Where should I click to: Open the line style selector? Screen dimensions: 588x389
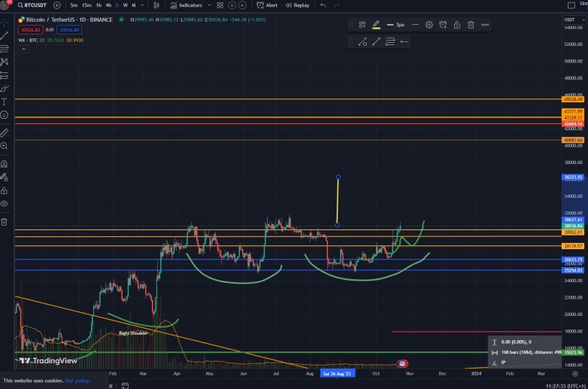pyautogui.click(x=415, y=25)
